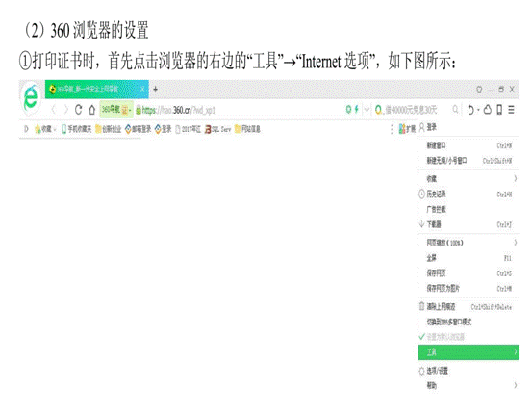The height and width of the screenshot is (415, 532).
Task: Open the 2017年征 bookmark
Action: click(189, 129)
